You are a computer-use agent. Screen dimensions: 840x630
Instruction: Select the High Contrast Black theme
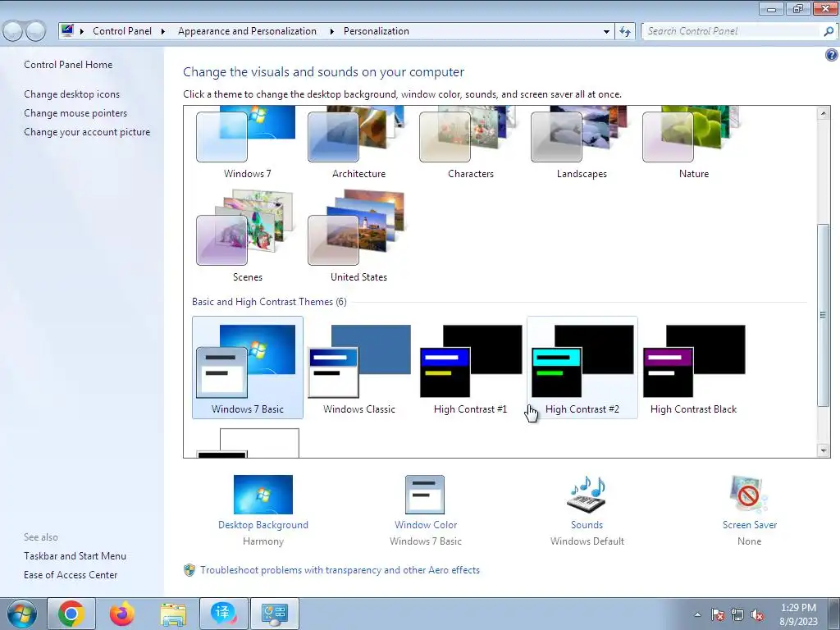[x=694, y=367]
